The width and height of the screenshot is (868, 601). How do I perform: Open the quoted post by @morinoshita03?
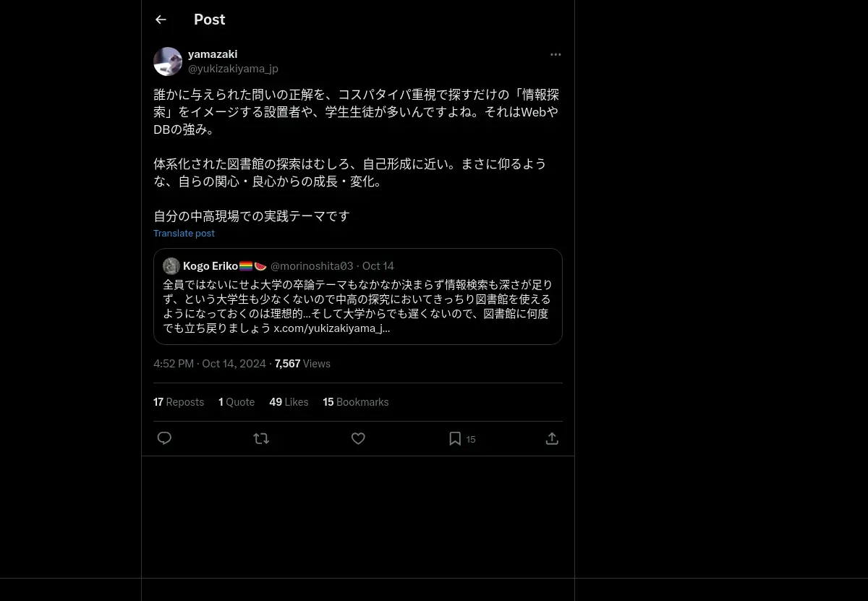tap(358, 297)
